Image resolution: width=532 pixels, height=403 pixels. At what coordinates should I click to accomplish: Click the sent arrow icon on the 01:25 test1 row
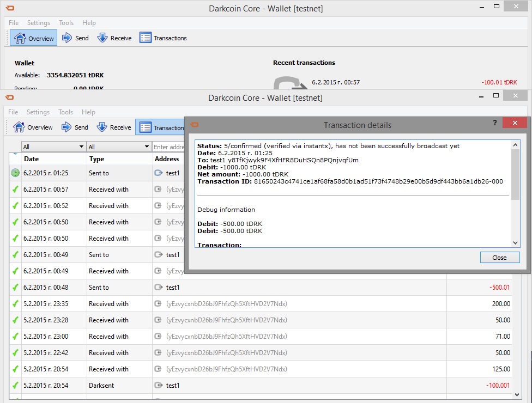point(159,173)
